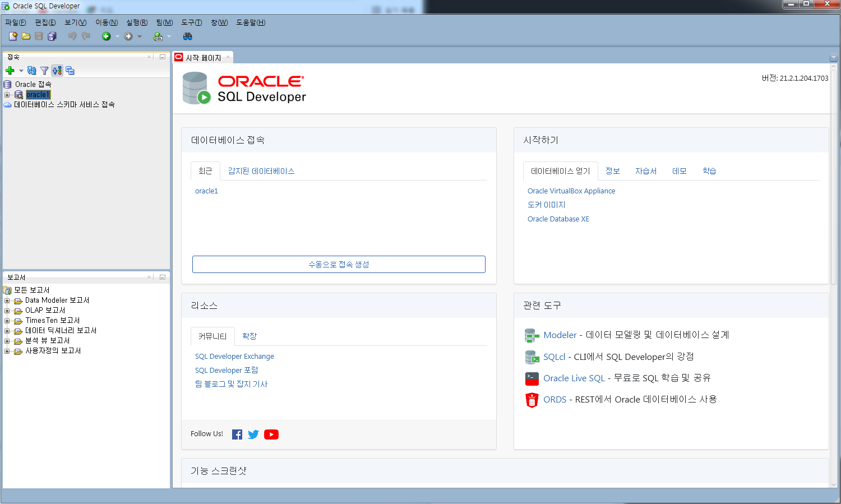Close the 시작 페이지 tab
Image resolution: width=841 pixels, height=504 pixels.
tap(228, 57)
